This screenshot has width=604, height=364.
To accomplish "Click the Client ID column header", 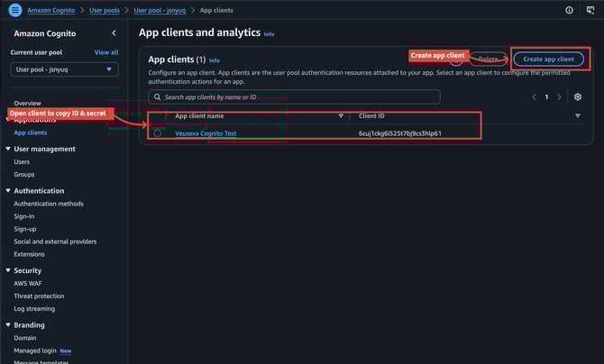I will pyautogui.click(x=371, y=116).
